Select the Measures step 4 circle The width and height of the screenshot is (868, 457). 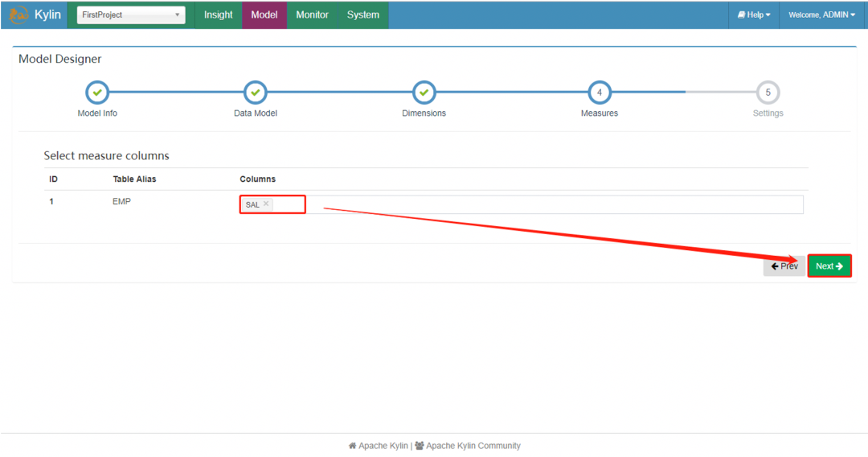pyautogui.click(x=600, y=93)
